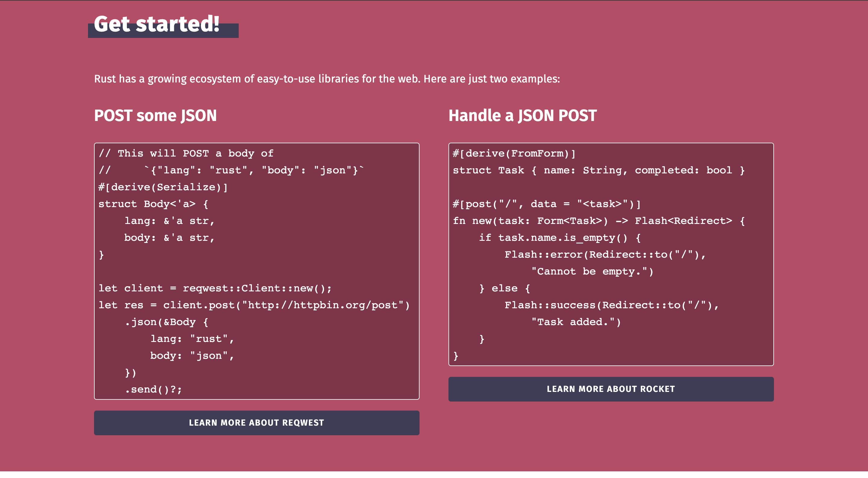Viewport: 868px width, 478px height.
Task: Click the httpbin.org/post URL line
Action: click(x=254, y=305)
